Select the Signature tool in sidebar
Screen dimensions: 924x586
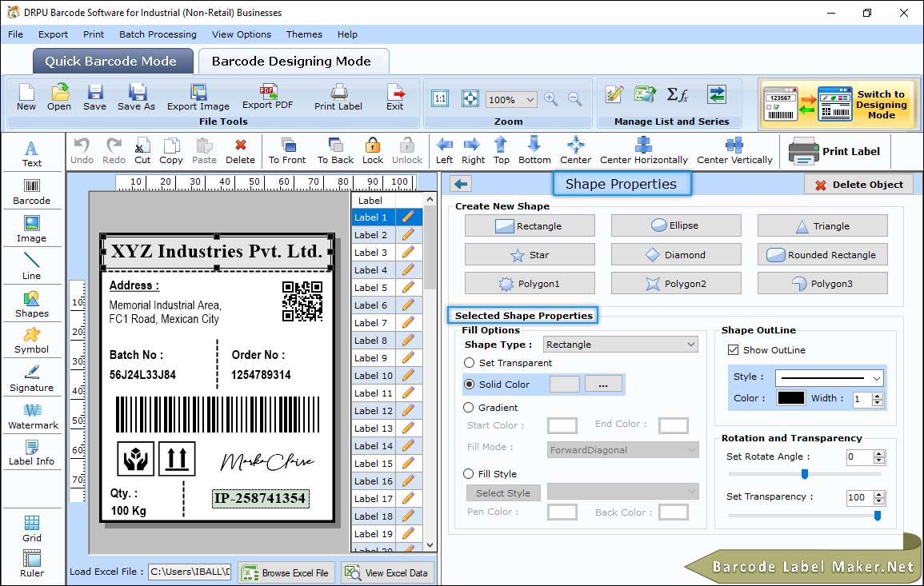(x=32, y=379)
